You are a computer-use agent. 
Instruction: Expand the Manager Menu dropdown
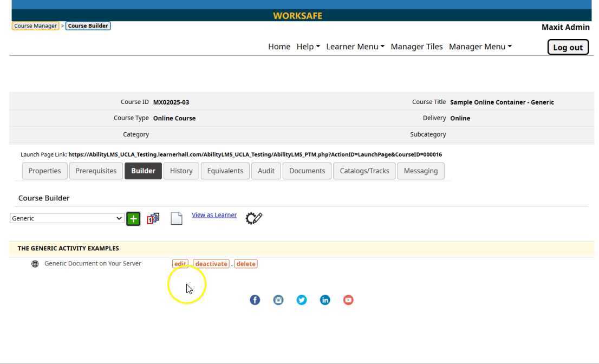coord(480,47)
